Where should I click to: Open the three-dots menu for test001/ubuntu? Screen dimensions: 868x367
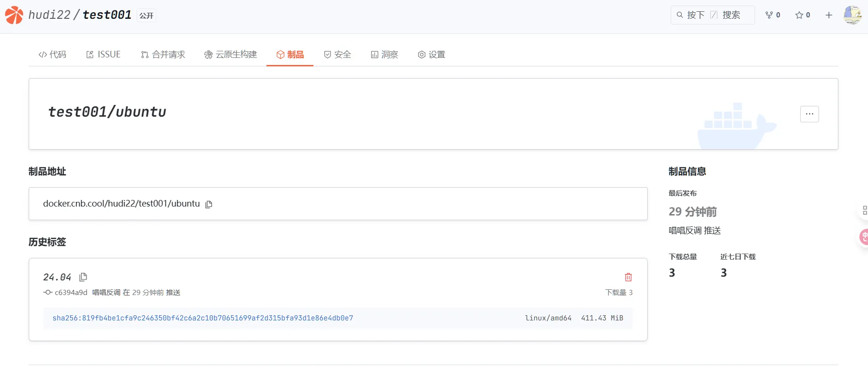coord(810,114)
